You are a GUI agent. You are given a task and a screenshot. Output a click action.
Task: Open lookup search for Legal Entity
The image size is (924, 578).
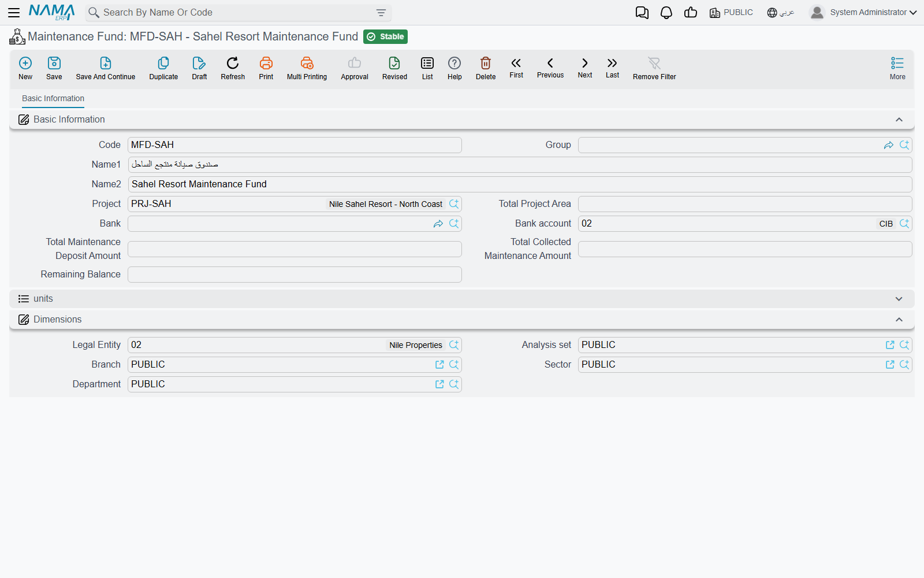454,345
